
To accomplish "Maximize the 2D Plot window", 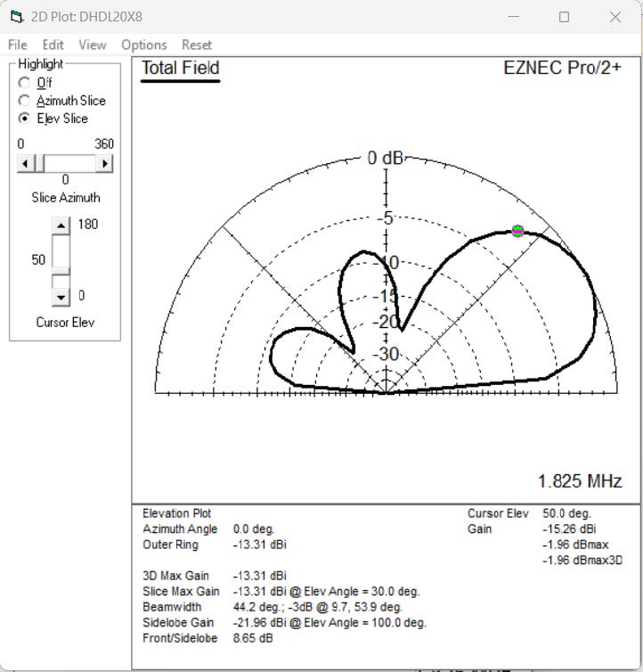I will point(564,17).
